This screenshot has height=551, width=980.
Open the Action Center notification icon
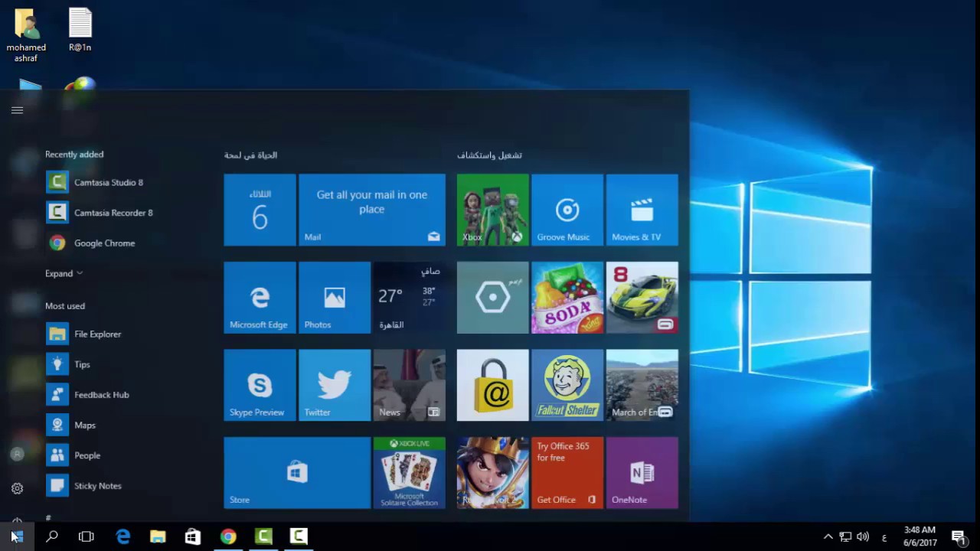point(959,536)
